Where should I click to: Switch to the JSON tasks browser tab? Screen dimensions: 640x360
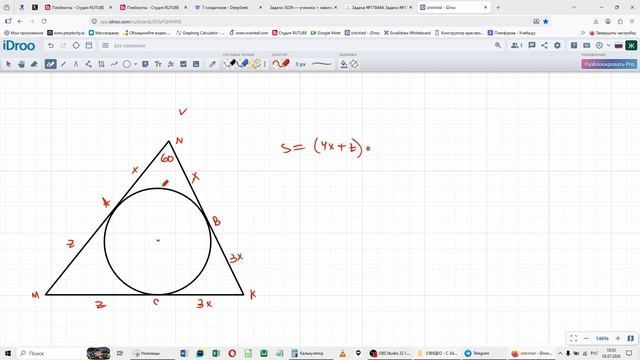tap(303, 7)
